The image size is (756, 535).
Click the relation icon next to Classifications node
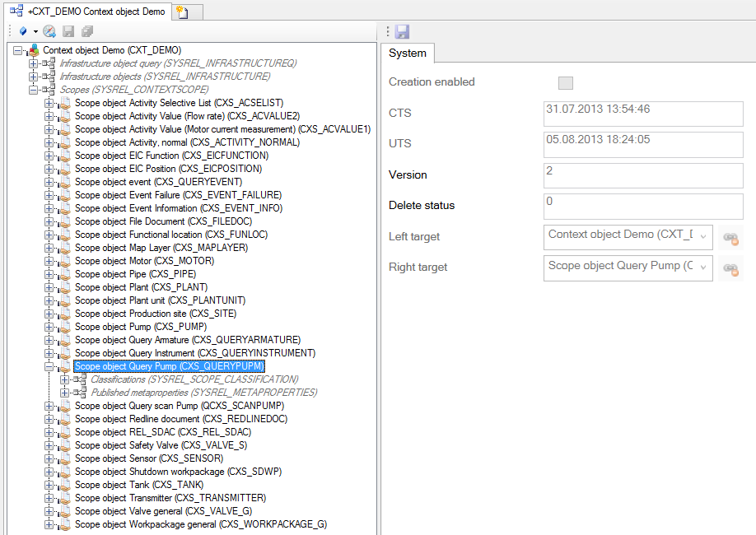pyautogui.click(x=80, y=379)
